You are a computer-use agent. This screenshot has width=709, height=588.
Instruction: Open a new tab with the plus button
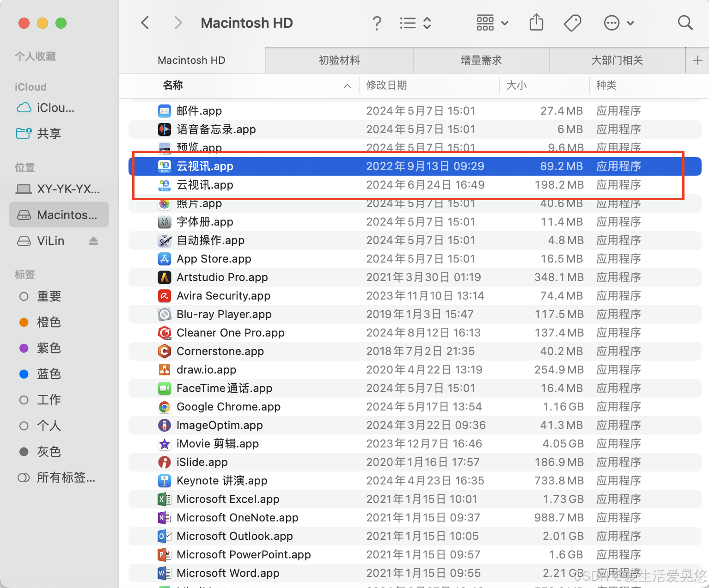point(698,60)
